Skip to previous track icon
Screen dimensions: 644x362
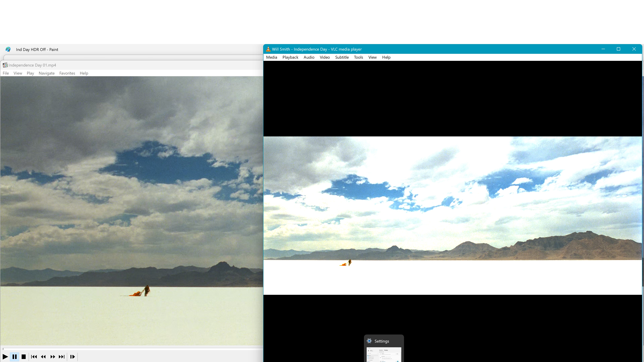[34, 356]
